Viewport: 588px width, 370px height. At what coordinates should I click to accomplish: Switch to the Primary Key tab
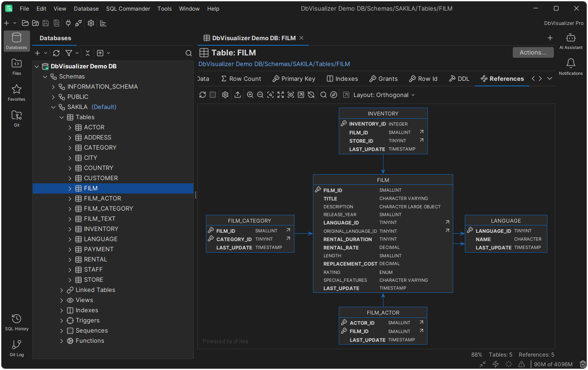tap(294, 79)
